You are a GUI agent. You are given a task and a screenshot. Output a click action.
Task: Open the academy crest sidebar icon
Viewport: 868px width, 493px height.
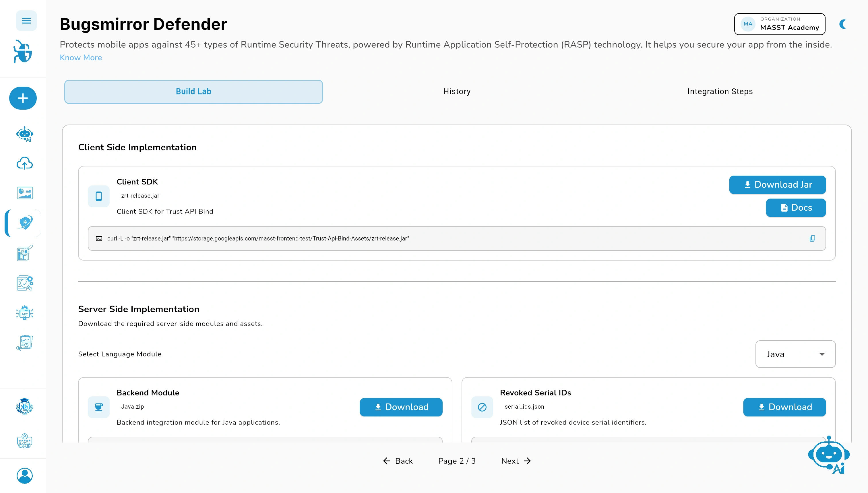point(24,406)
